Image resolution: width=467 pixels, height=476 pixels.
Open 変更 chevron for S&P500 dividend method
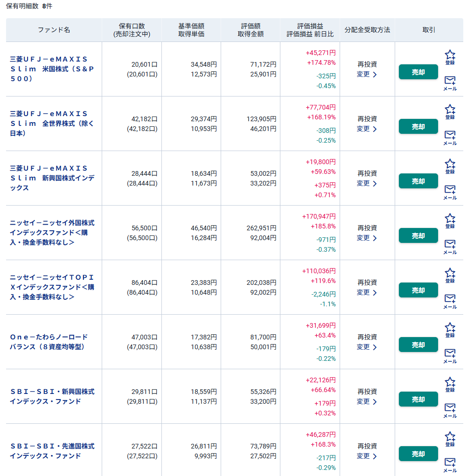(367, 75)
